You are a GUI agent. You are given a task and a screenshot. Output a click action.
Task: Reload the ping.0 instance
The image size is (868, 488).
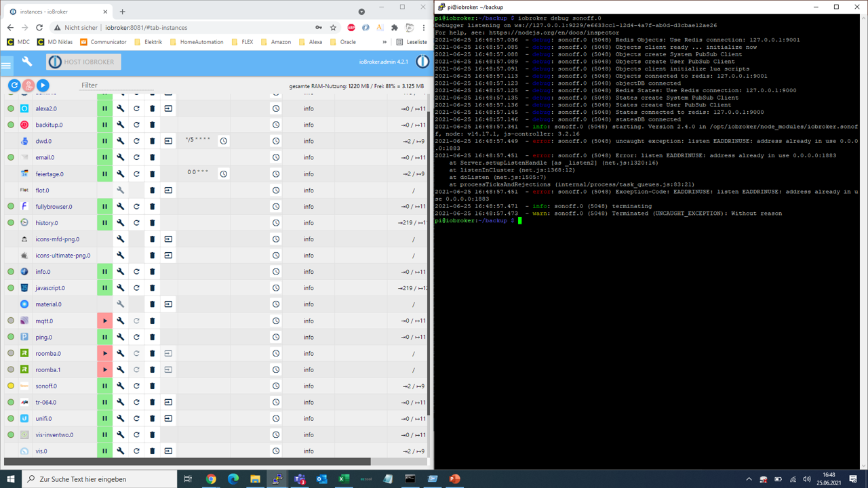point(136,337)
